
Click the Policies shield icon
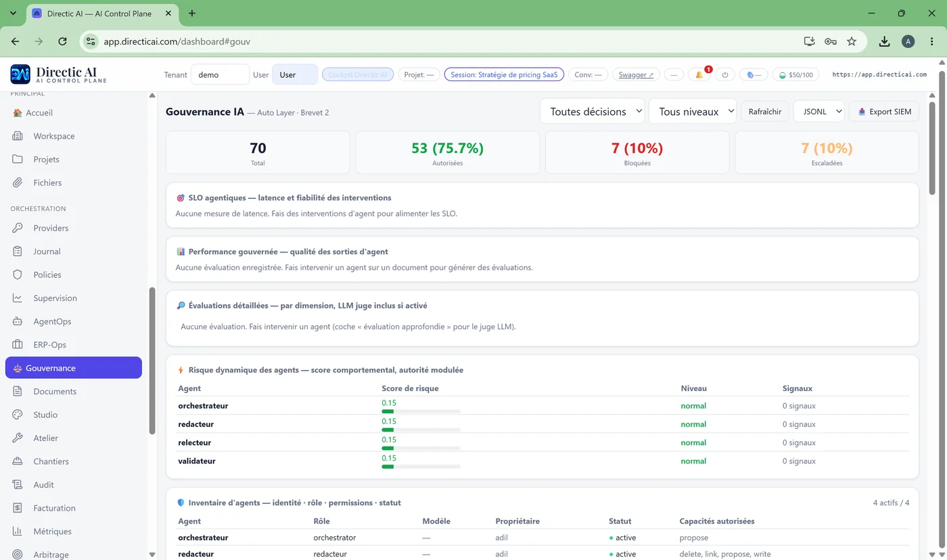point(18,275)
